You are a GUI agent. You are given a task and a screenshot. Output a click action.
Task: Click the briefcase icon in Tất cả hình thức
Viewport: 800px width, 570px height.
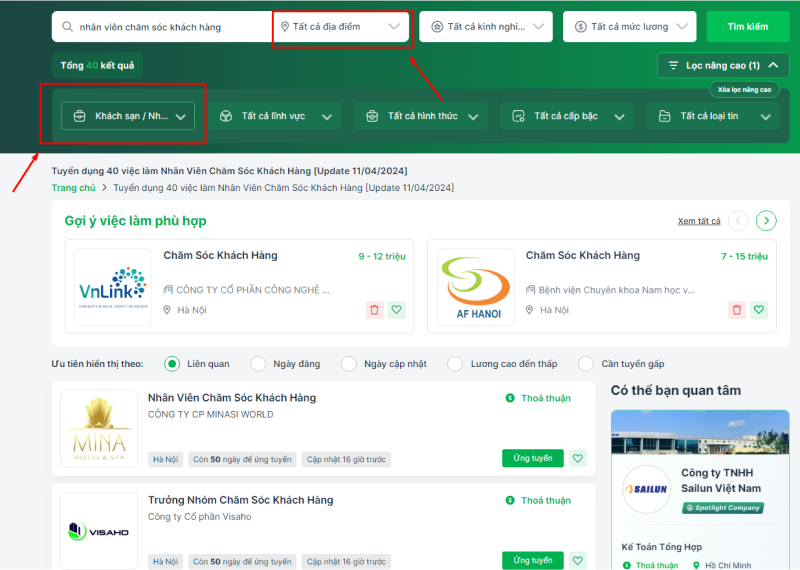(x=372, y=116)
